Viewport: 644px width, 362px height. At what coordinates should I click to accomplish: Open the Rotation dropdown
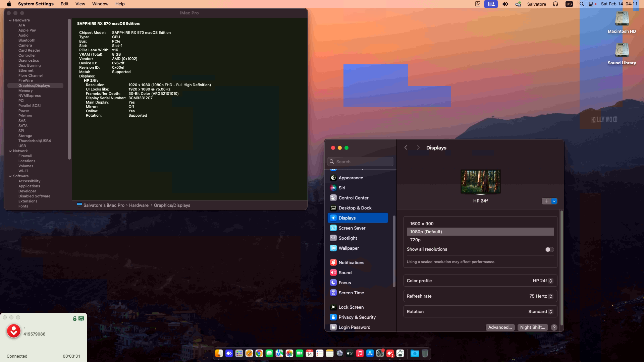(540, 312)
